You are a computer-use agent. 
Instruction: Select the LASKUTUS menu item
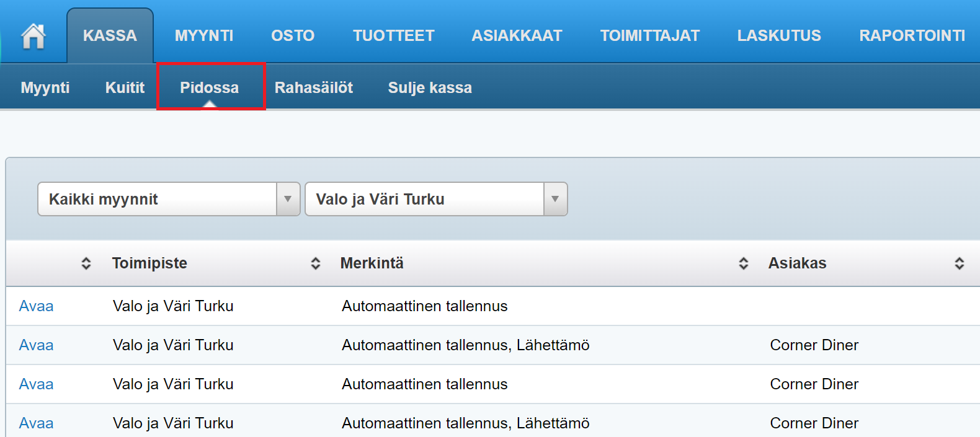779,36
